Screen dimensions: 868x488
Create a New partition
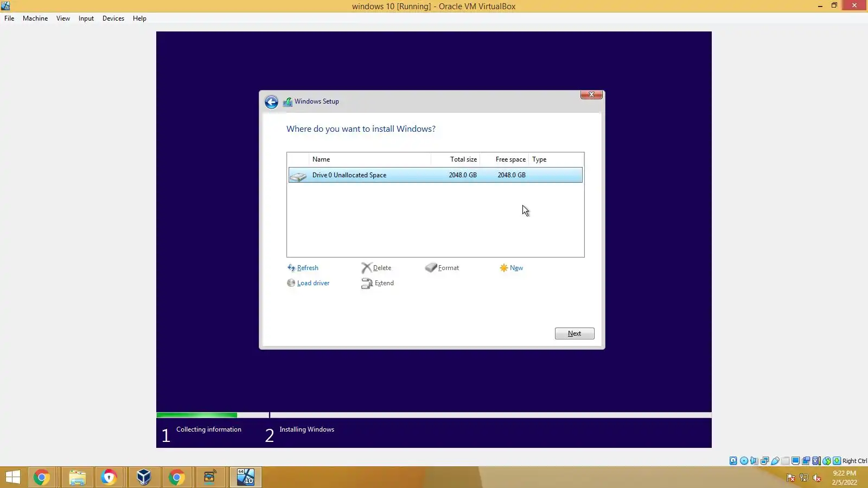click(x=511, y=268)
